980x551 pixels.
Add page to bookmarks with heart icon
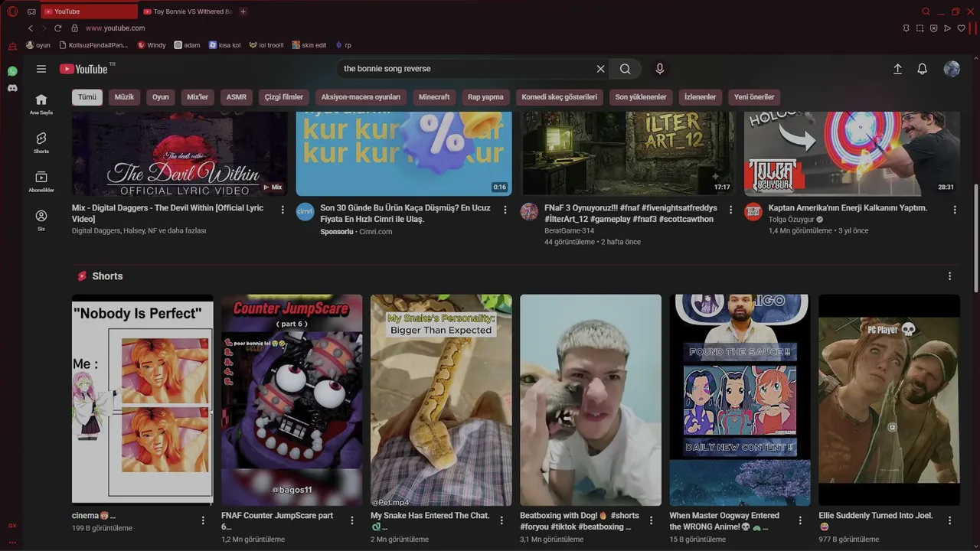point(962,28)
